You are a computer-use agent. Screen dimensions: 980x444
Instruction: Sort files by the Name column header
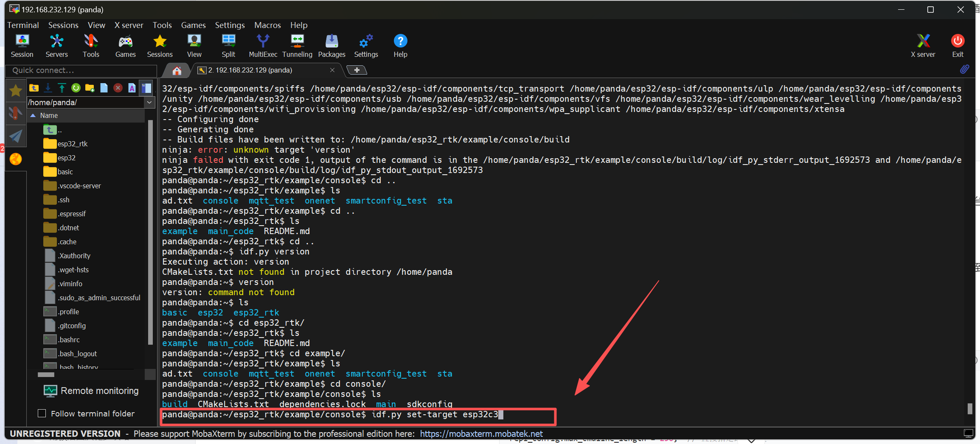coord(86,115)
